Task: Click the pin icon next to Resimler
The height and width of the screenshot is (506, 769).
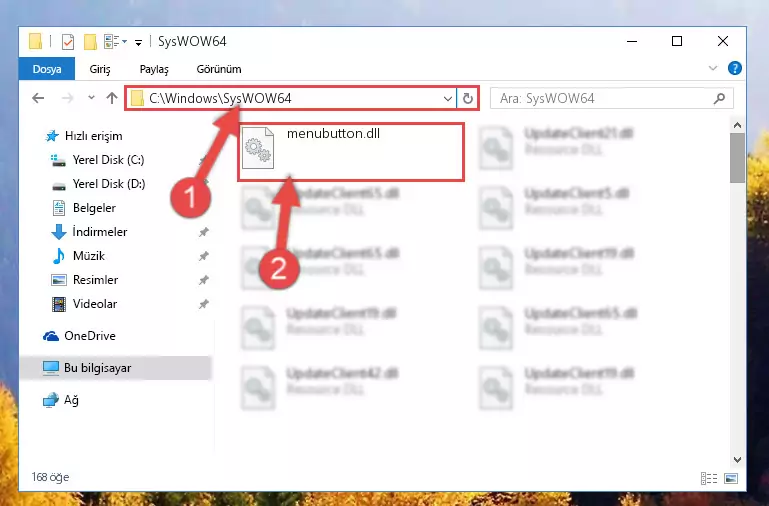Action: pyautogui.click(x=204, y=280)
